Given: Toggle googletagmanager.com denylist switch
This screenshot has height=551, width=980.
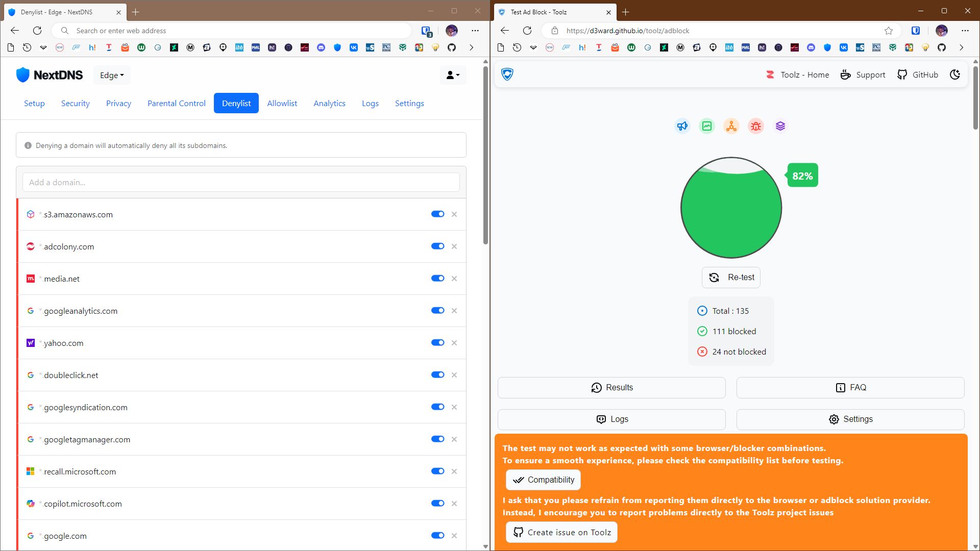Looking at the screenshot, I should tap(438, 439).
